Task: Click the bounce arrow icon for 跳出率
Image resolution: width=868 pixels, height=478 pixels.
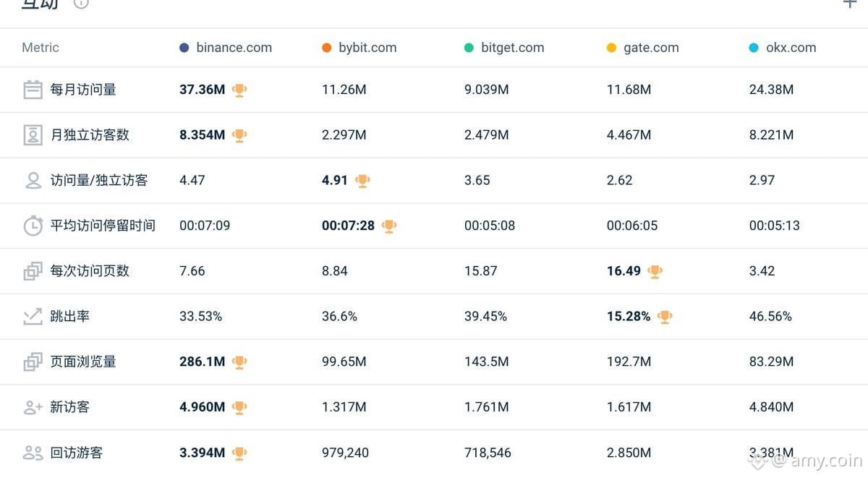Action: (33, 317)
